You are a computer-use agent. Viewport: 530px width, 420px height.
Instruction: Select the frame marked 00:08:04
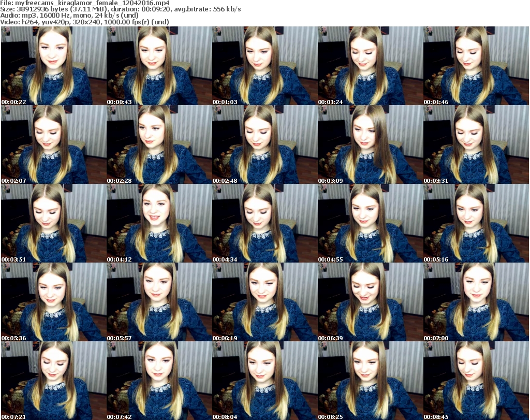pos(264,381)
